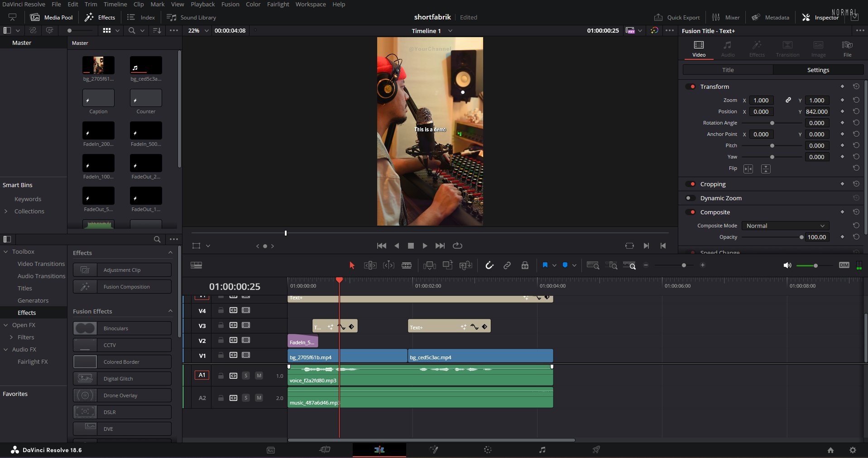Toggle the Cropping enable switch
Screen dimensions: 868x458
coord(691,184)
